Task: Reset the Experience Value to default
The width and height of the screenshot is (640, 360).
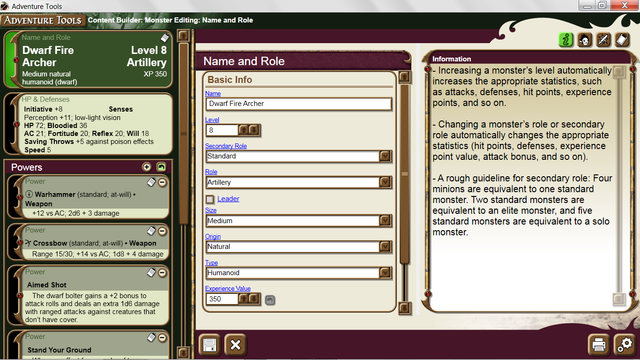Action: (270, 300)
